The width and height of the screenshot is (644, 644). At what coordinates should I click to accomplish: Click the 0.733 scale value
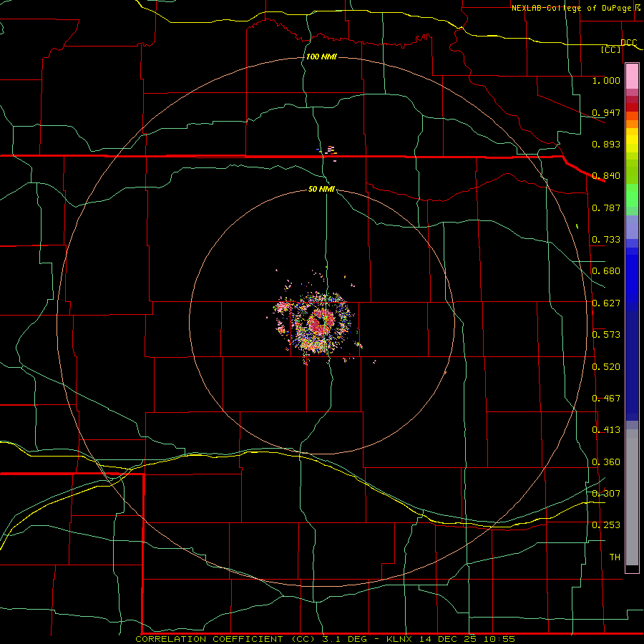(x=606, y=240)
